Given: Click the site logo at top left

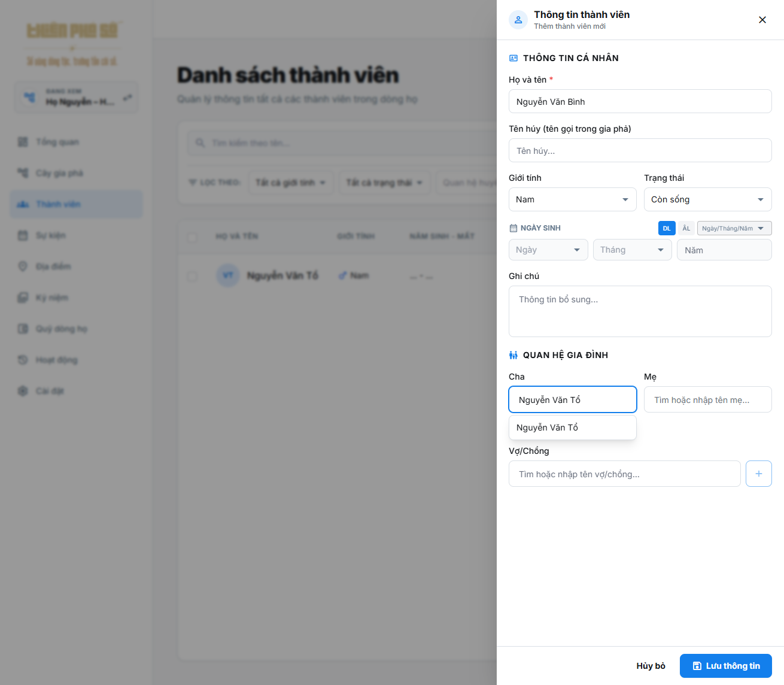Looking at the screenshot, I should pyautogui.click(x=73, y=45).
